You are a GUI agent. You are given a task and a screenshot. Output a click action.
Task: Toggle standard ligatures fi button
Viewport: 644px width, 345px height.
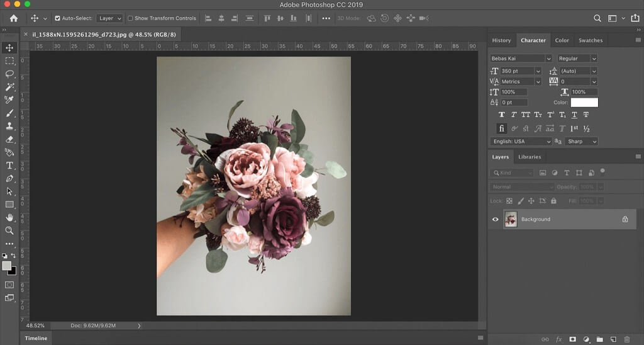pos(501,128)
